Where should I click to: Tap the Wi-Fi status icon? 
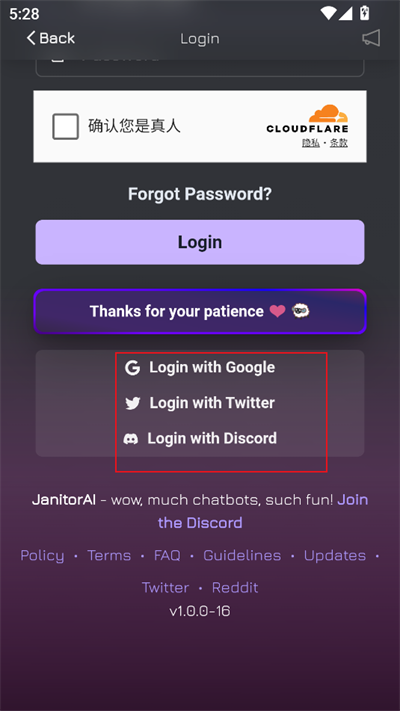328,13
